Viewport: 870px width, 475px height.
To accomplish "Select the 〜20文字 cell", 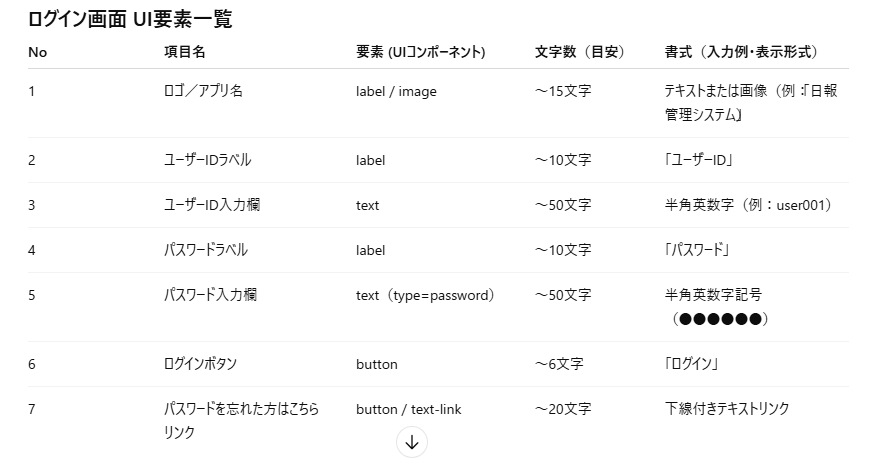I will (x=563, y=409).
